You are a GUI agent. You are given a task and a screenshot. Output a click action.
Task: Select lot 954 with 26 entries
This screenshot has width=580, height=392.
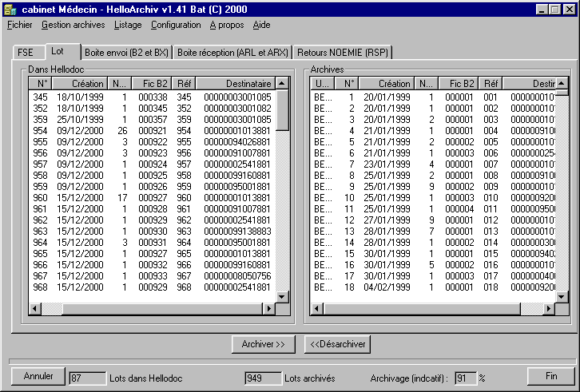click(x=152, y=131)
